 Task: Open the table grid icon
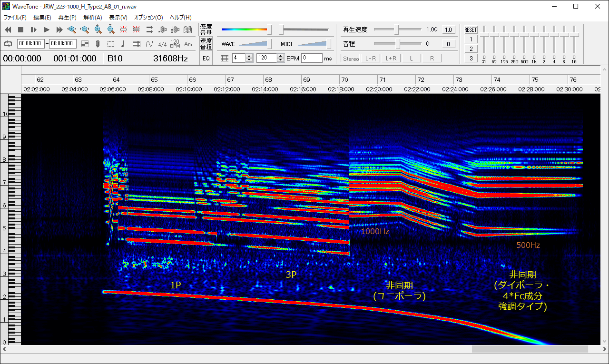click(137, 44)
